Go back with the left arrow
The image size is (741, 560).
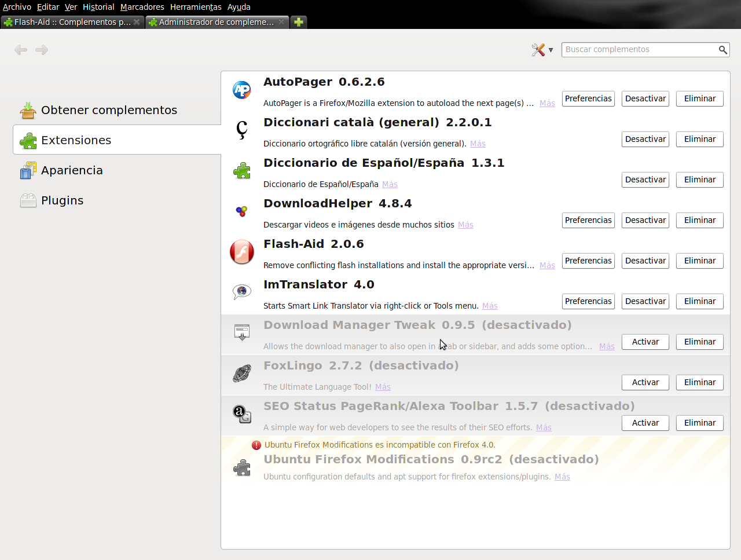click(x=21, y=50)
